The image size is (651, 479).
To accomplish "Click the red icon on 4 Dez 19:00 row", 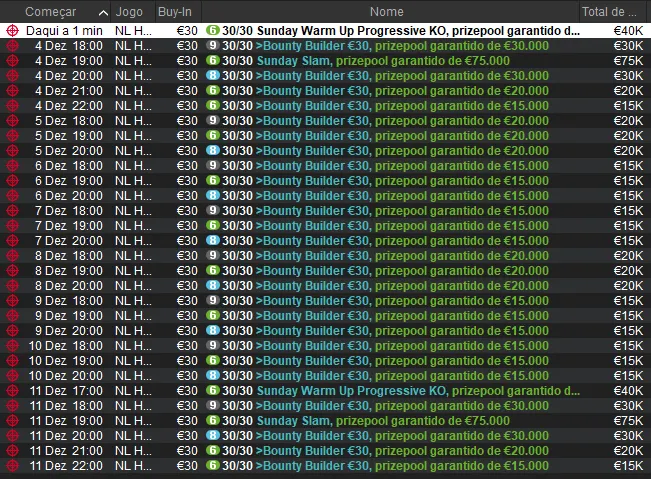I will 12,61.
